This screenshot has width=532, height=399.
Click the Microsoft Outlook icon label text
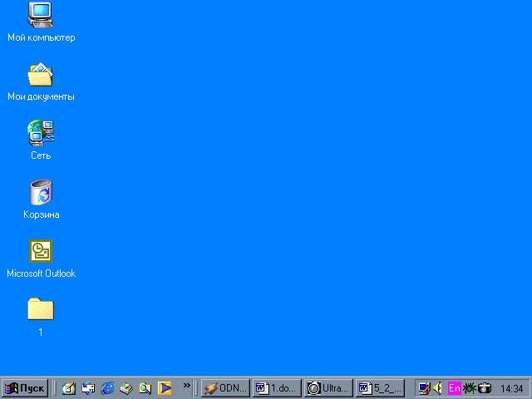(41, 273)
